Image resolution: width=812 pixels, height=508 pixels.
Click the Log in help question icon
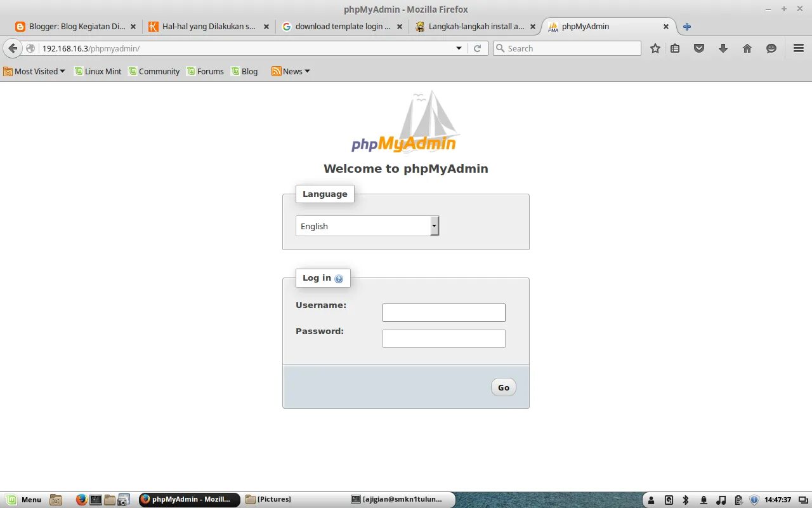click(x=339, y=279)
